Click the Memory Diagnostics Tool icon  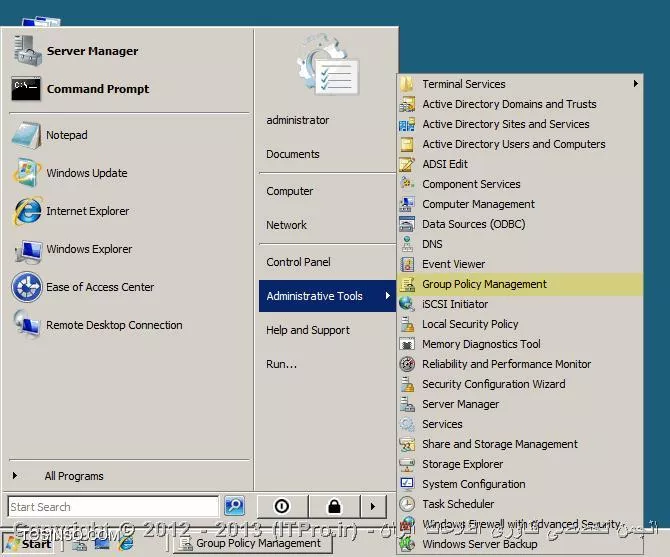click(407, 344)
